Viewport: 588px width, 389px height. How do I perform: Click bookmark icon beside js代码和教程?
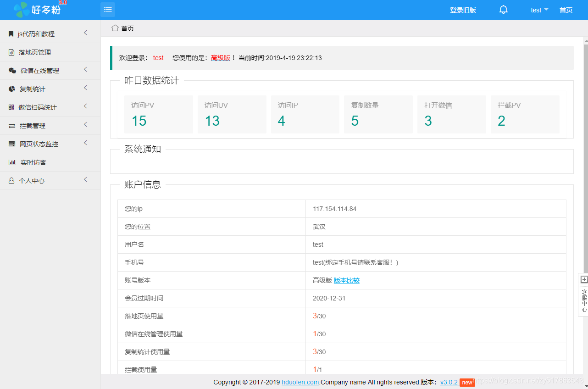[11, 34]
